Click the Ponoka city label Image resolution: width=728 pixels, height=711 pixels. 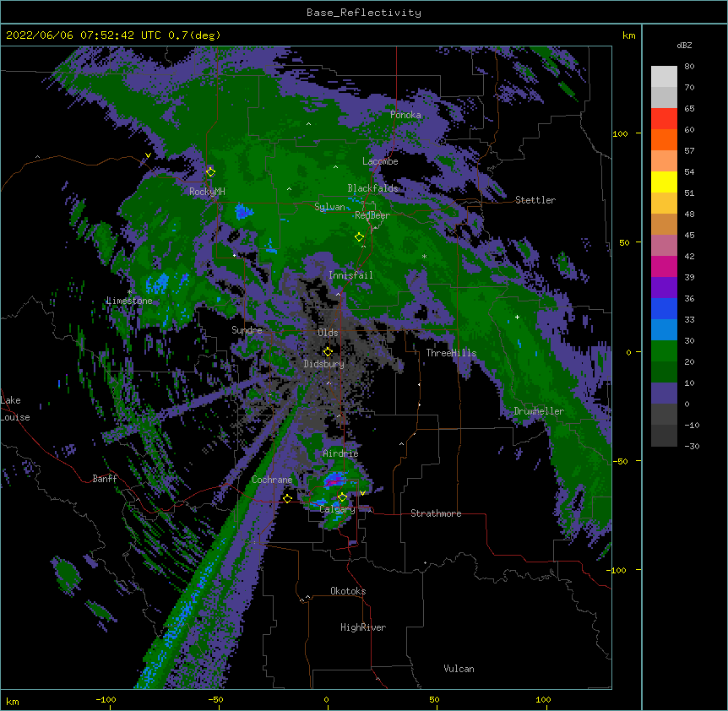pos(405,115)
